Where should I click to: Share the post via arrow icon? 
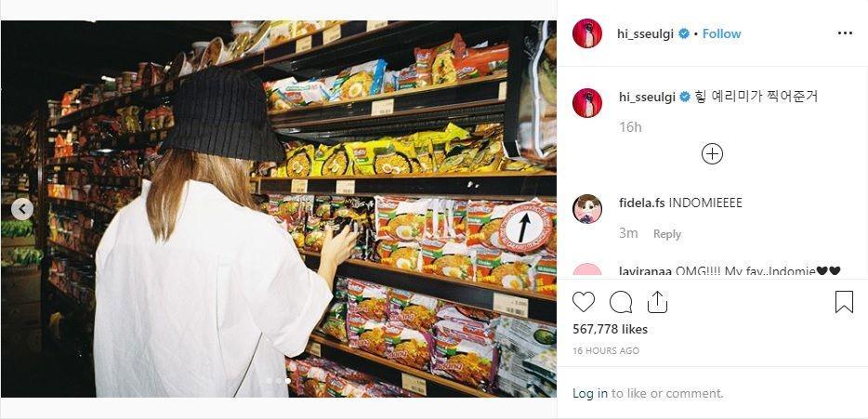click(x=657, y=302)
